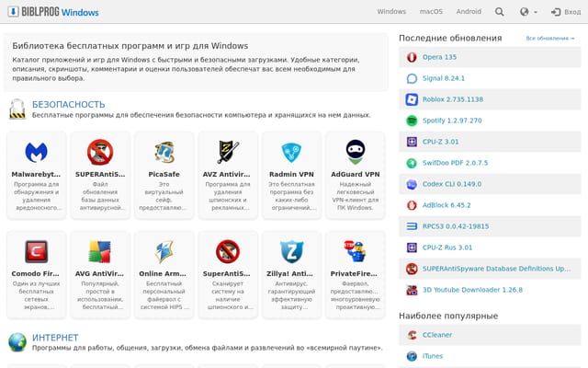Open the search magnifier icon
The height and width of the screenshot is (368, 588).
coord(499,12)
